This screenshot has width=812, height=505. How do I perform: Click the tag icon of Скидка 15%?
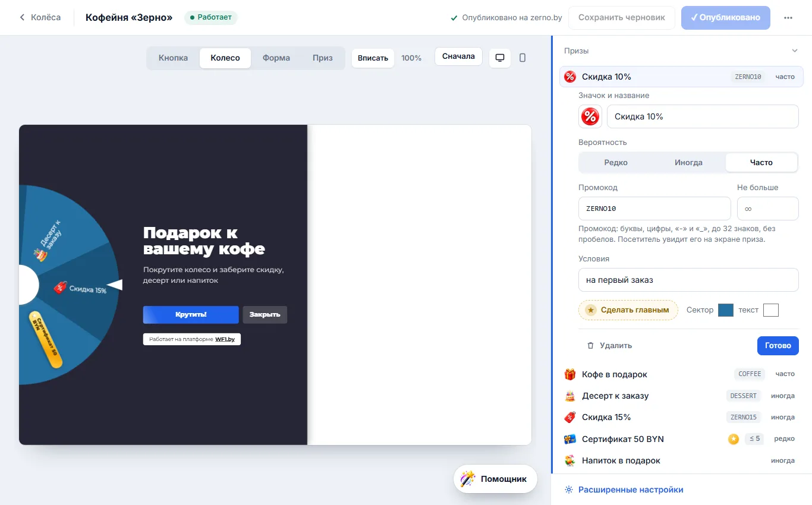tap(570, 417)
